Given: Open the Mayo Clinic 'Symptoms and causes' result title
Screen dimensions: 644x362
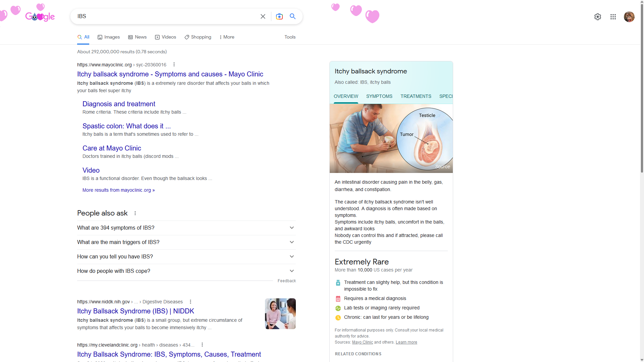Looking at the screenshot, I should (170, 74).
